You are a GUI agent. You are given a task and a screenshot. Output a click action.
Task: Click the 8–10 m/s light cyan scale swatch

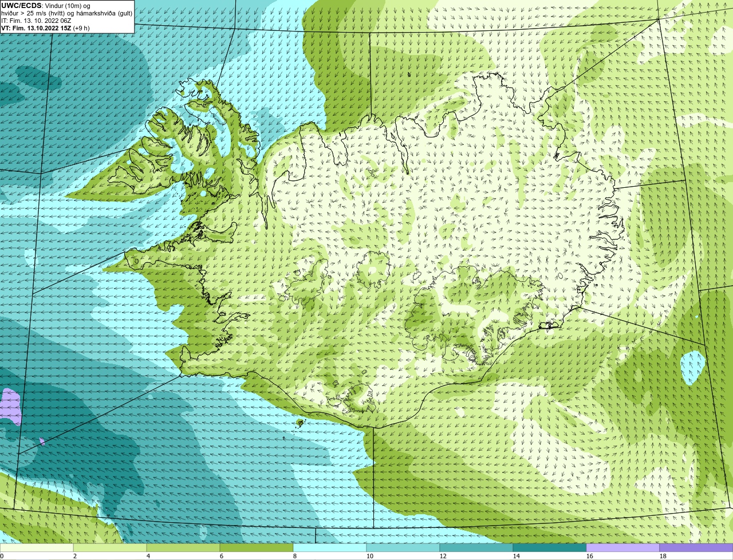point(330,547)
